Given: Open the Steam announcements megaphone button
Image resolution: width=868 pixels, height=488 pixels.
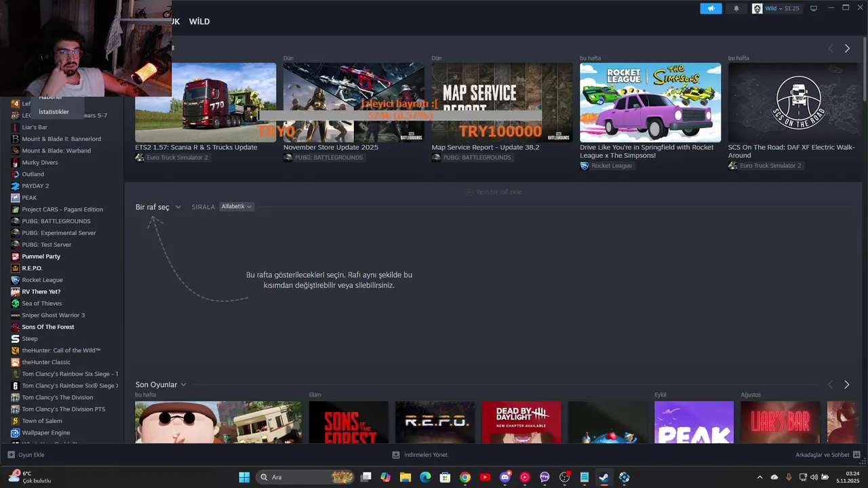Looking at the screenshot, I should coord(711,8).
